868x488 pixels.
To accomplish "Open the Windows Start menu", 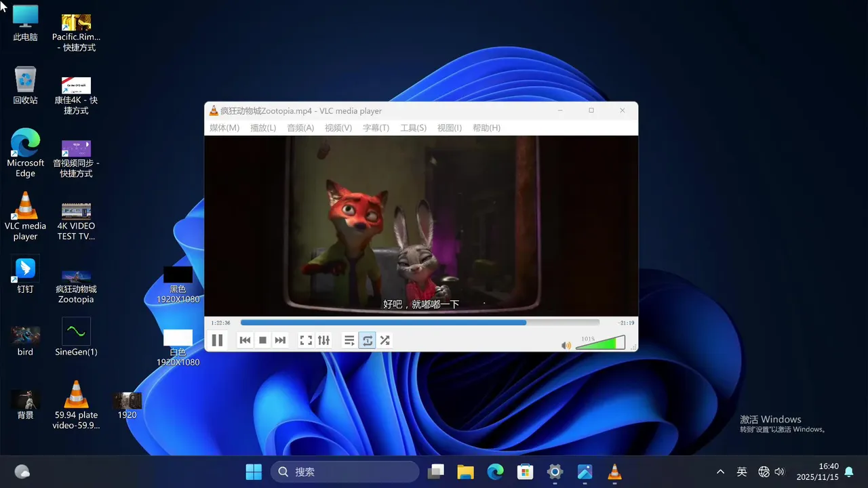I will (254, 472).
